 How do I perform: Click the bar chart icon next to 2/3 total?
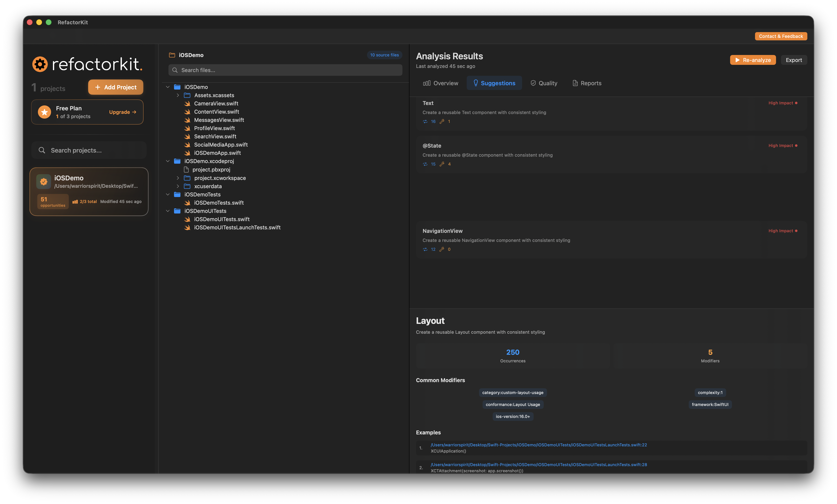click(75, 201)
